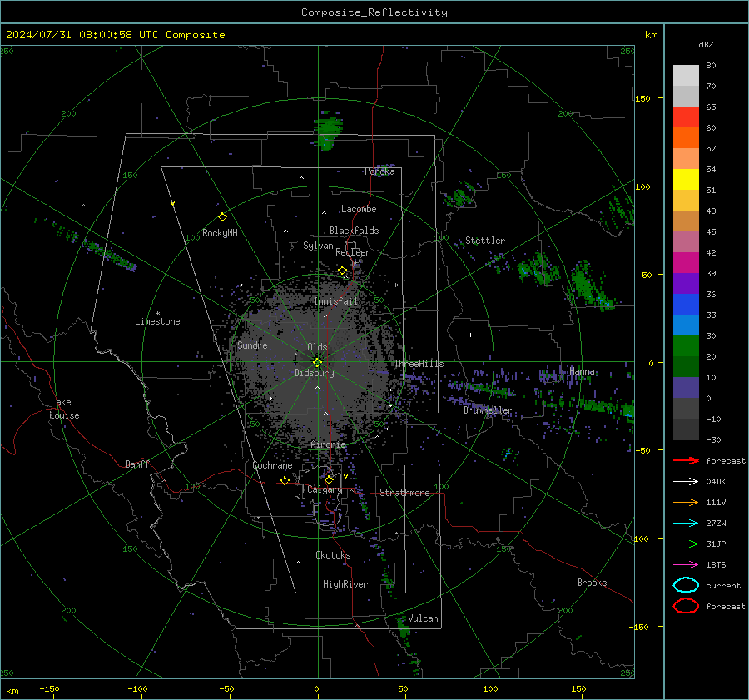The width and height of the screenshot is (749, 700).
Task: Click the -100 label on right axis
Action: [639, 539]
